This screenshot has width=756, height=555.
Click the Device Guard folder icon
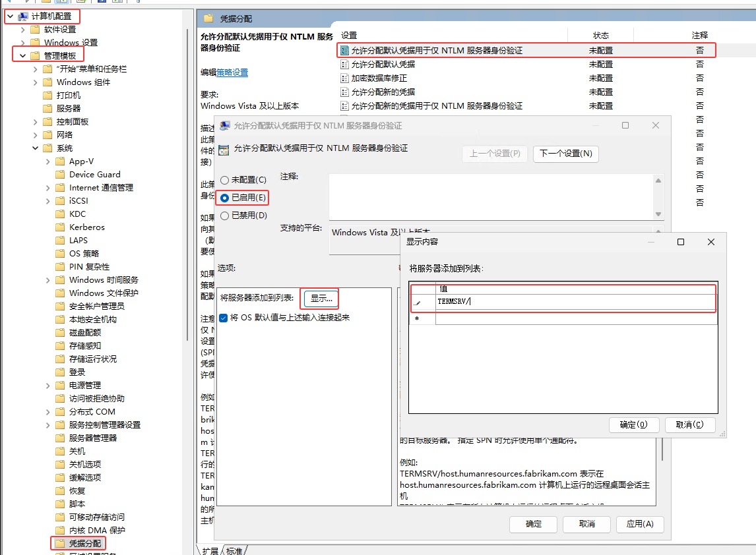tap(60, 175)
